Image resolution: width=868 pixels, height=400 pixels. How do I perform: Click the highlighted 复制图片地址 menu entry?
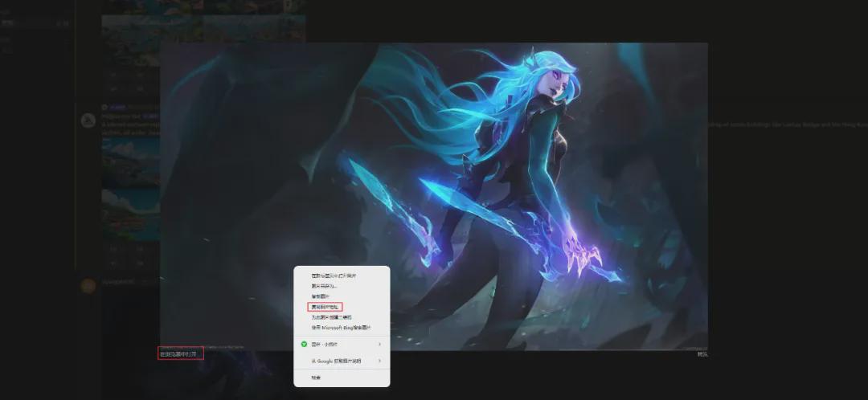coord(326,307)
